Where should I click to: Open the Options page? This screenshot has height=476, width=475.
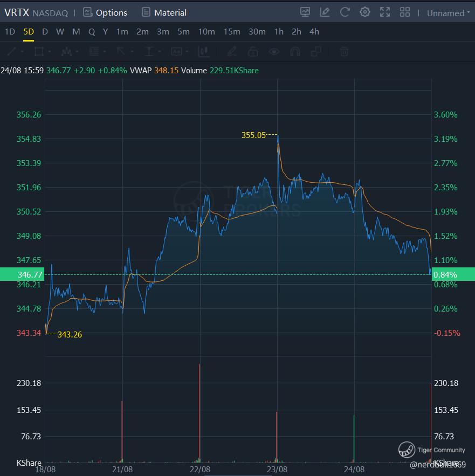click(x=105, y=12)
